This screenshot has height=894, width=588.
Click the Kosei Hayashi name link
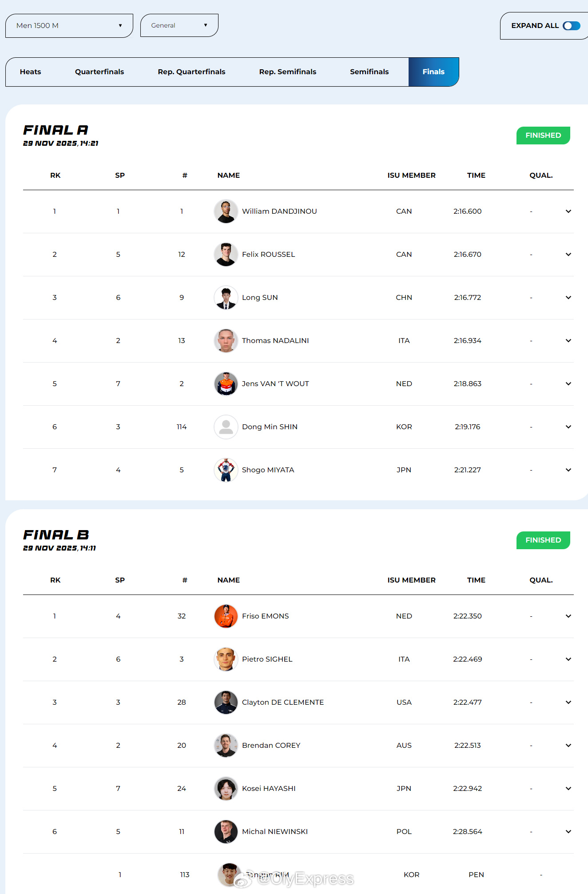click(268, 789)
